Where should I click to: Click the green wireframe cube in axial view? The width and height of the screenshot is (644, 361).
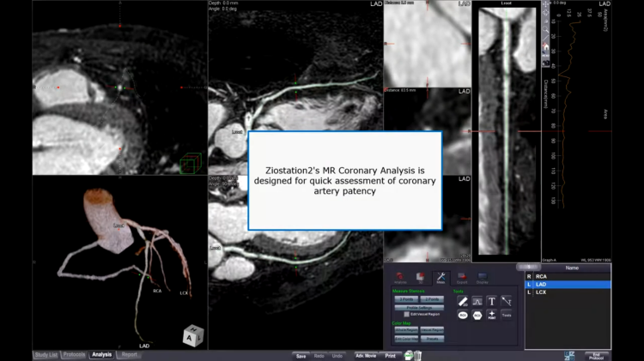tap(191, 163)
